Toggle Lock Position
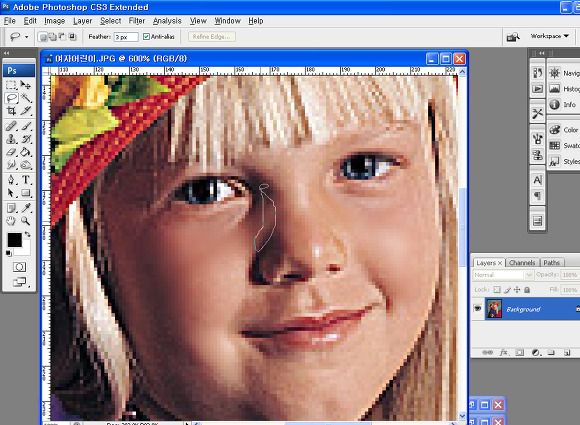 pos(517,290)
